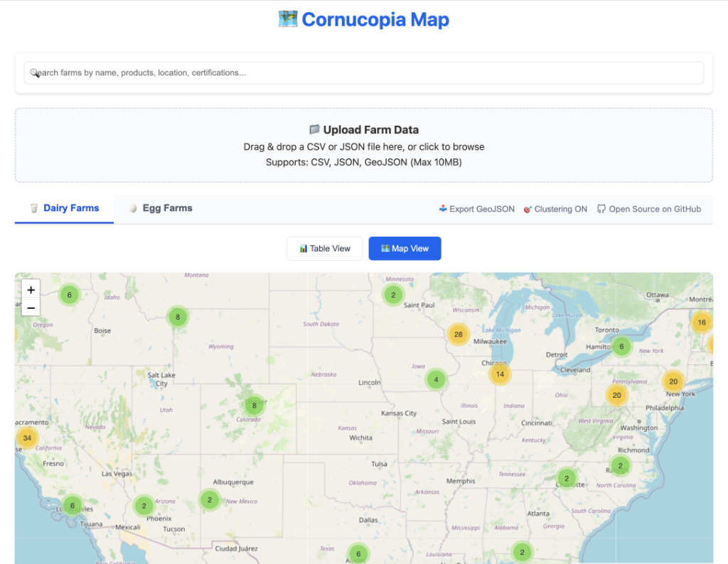Click the milk glass icon on Dairy Farms tab
The width and height of the screenshot is (728, 564).
tap(33, 208)
